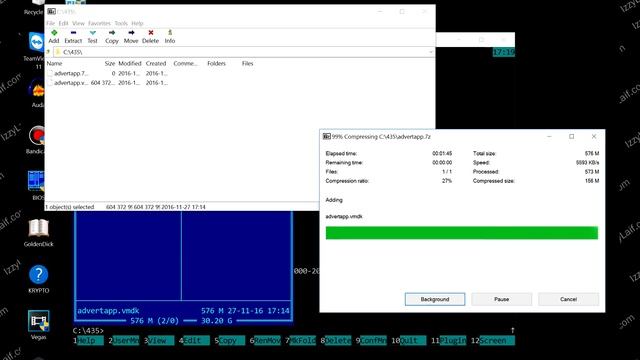Open the File menu in 7-Zip
This screenshot has height=360, width=640.
51,23
